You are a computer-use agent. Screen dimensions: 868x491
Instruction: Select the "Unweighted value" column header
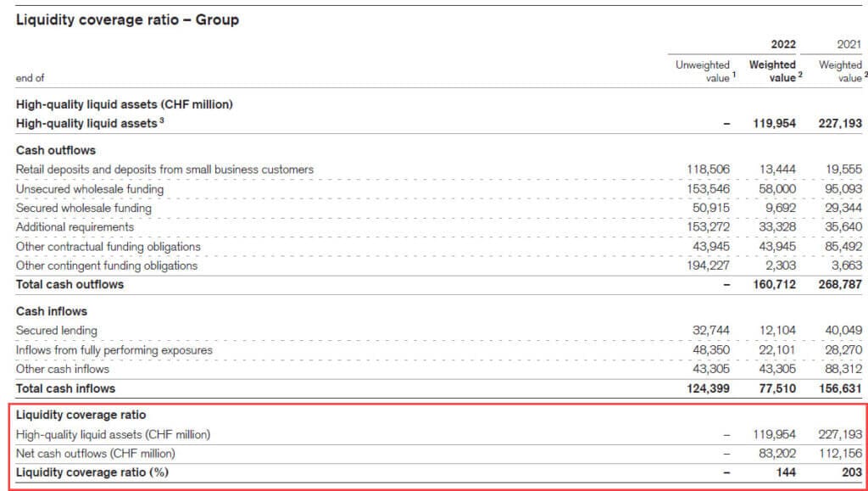tap(703, 71)
